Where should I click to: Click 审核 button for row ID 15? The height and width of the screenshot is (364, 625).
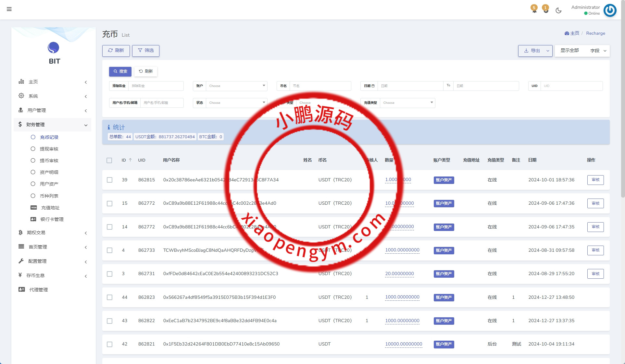pos(595,203)
